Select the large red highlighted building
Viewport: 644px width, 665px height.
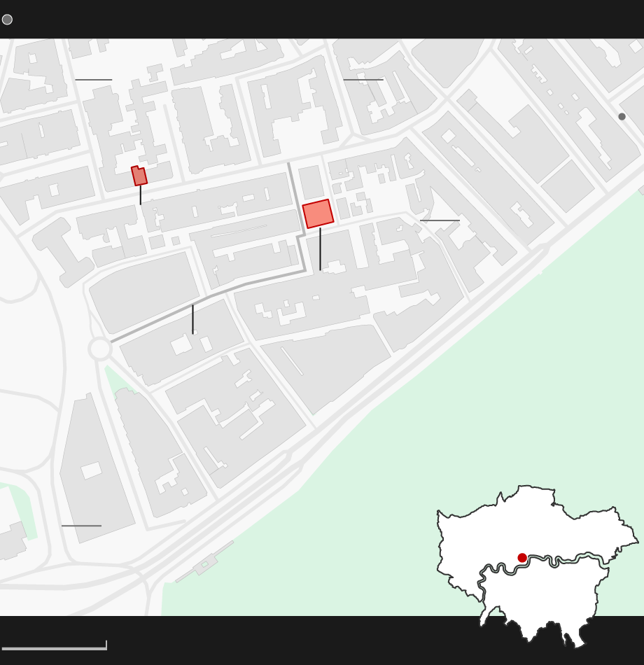coord(318,213)
